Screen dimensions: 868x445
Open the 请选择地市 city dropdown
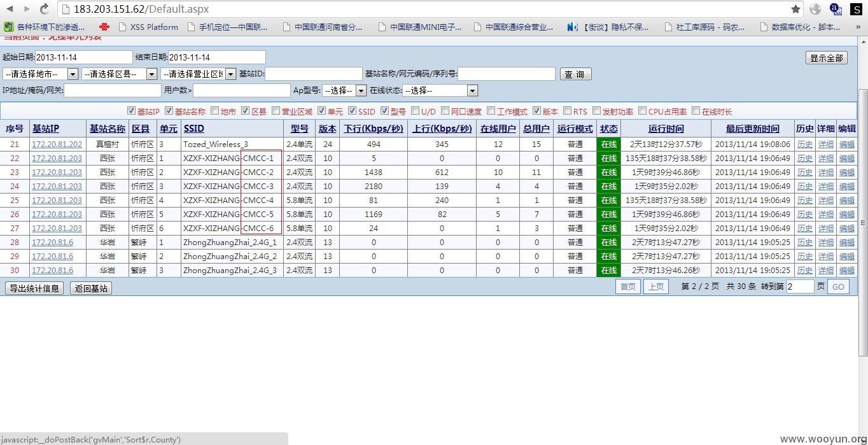tap(41, 74)
